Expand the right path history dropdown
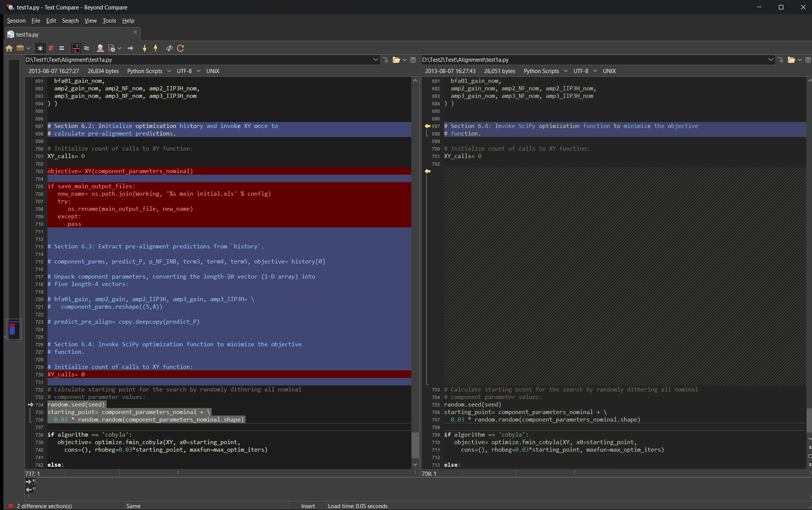Image resolution: width=812 pixels, height=510 pixels. (771, 60)
